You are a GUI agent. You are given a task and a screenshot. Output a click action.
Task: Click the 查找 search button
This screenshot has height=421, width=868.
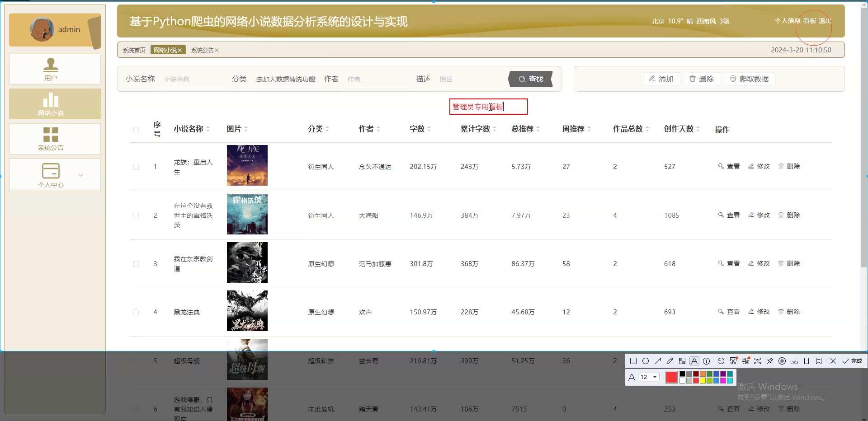tap(531, 79)
